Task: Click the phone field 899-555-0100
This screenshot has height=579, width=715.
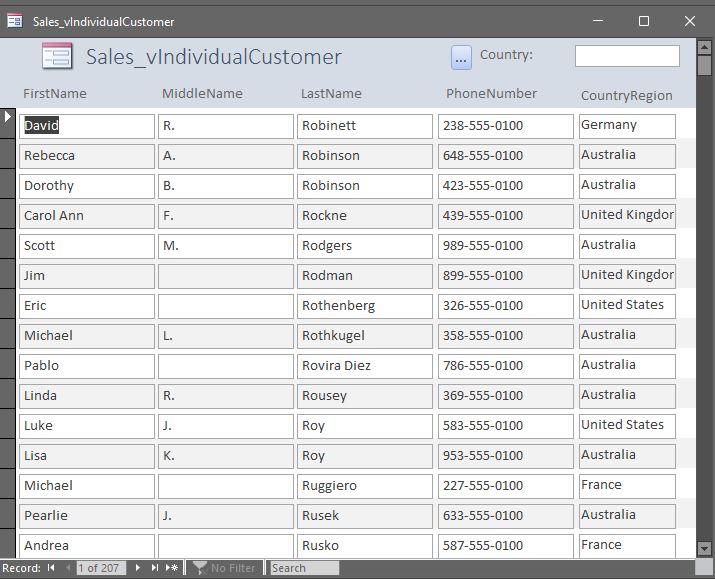Action: click(506, 276)
